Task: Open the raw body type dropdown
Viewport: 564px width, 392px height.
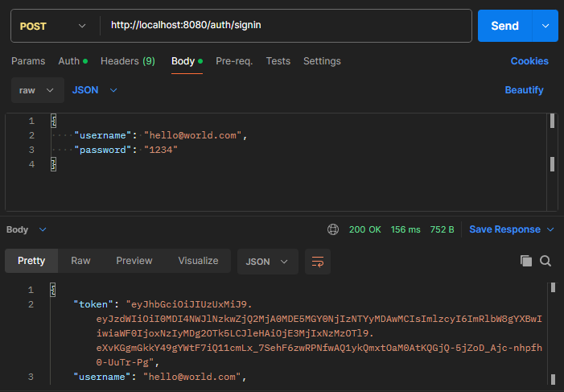Action: click(37, 90)
